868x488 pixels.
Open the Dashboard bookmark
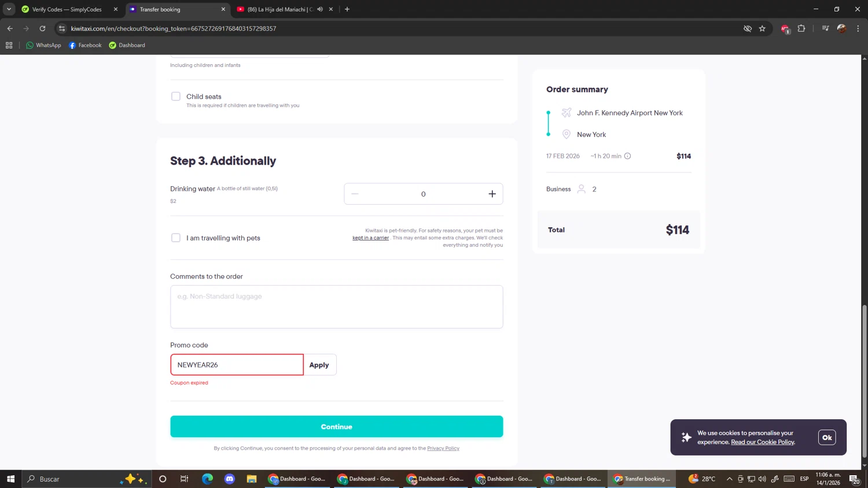[x=127, y=45]
